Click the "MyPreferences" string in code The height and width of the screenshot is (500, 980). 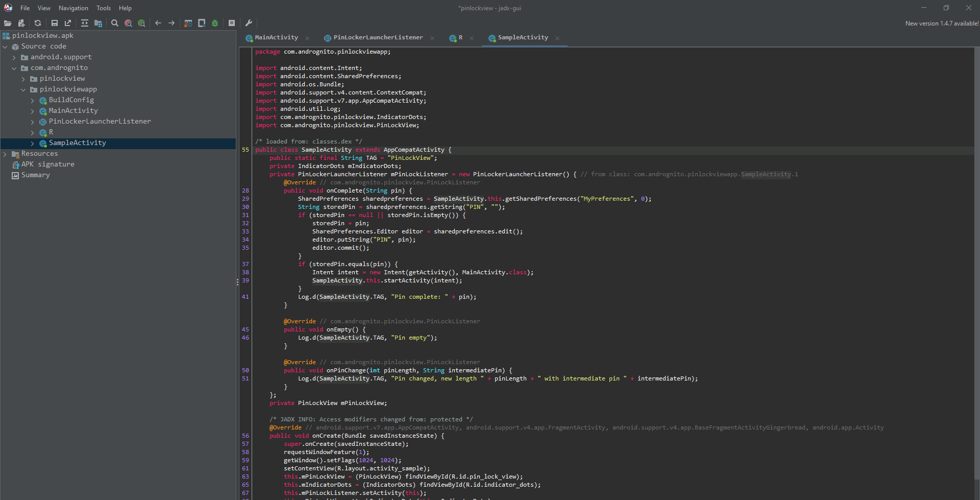(607, 199)
